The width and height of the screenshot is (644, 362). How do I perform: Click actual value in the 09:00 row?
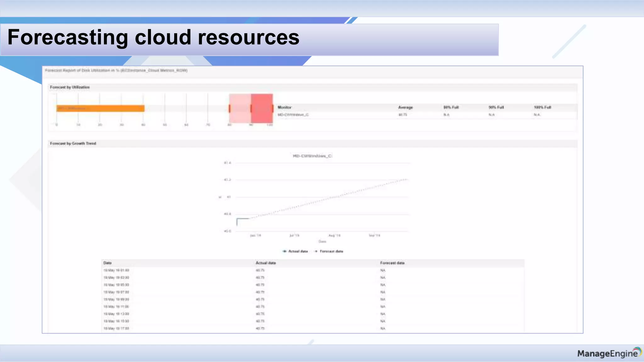260,299
